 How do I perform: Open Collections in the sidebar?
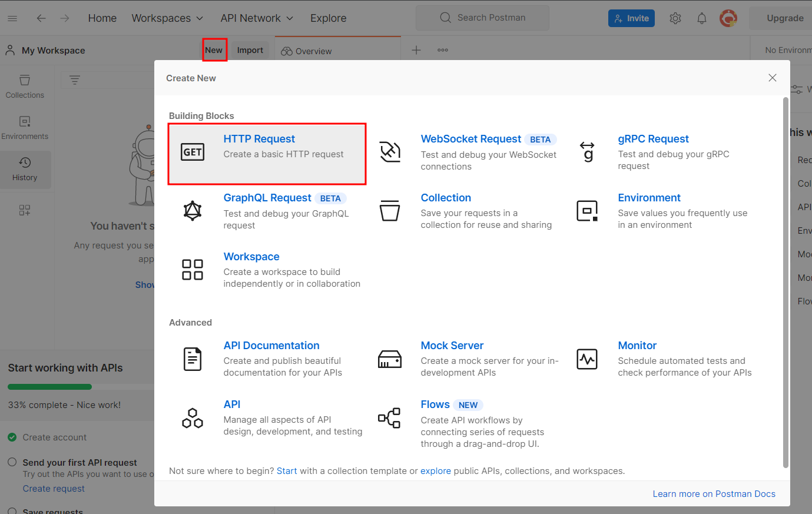click(x=25, y=86)
